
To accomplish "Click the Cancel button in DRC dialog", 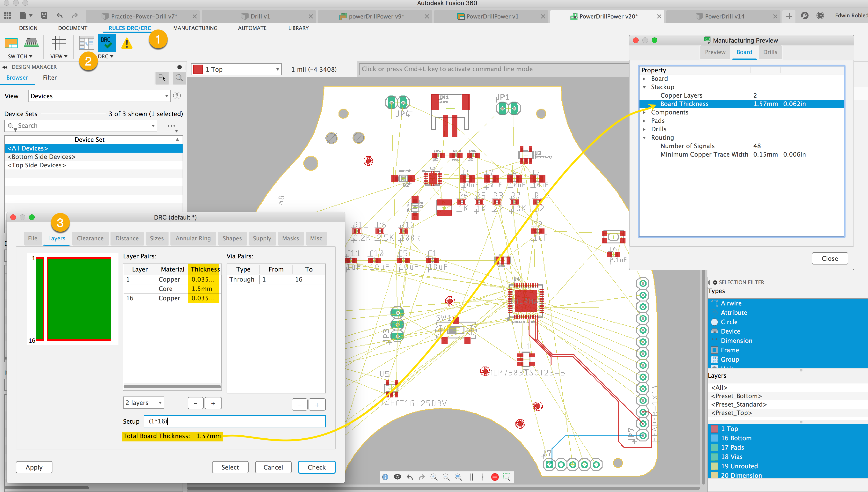I will click(x=272, y=467).
